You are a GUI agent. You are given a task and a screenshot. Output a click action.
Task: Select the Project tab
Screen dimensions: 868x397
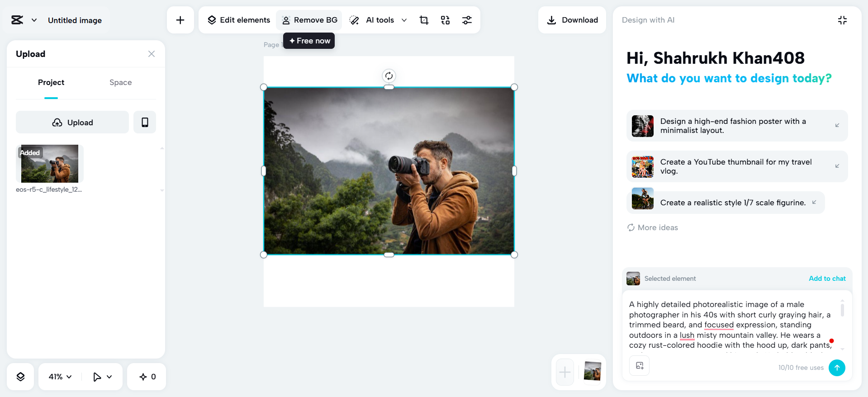click(51, 82)
